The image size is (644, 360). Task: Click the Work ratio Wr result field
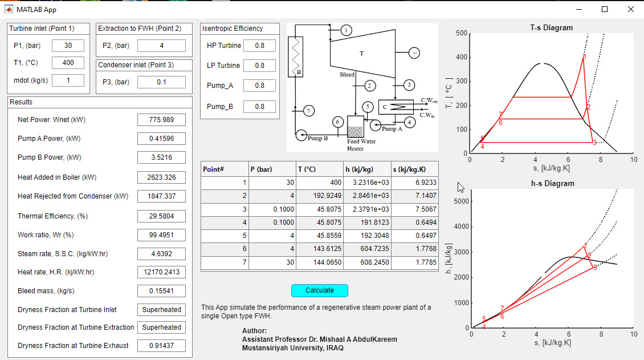point(161,235)
